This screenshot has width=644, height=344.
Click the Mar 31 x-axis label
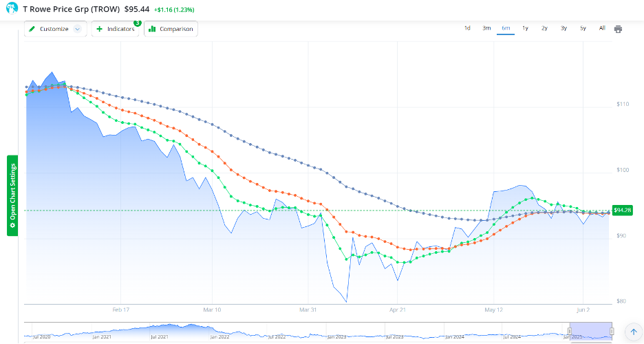click(308, 310)
